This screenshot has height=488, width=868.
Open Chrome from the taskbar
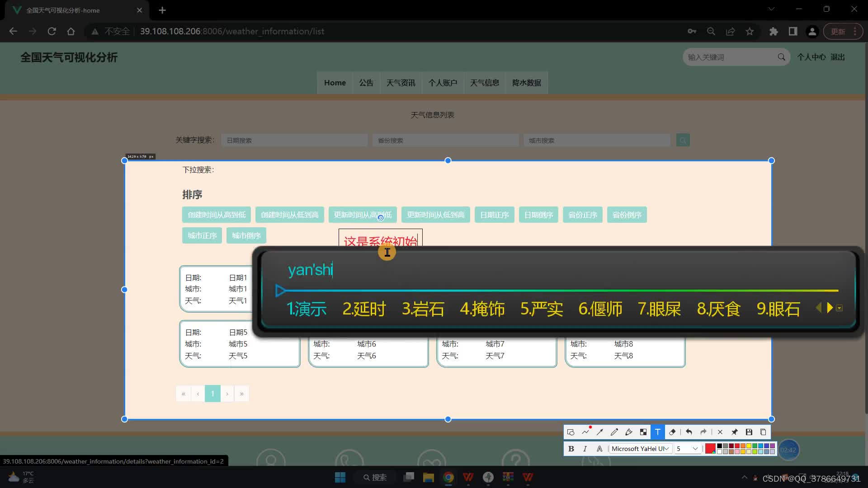point(448,477)
